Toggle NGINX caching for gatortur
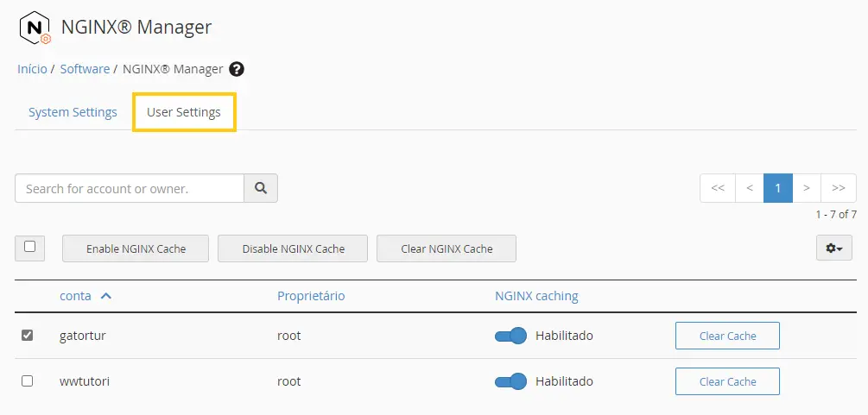The width and height of the screenshot is (868, 415). 510,336
